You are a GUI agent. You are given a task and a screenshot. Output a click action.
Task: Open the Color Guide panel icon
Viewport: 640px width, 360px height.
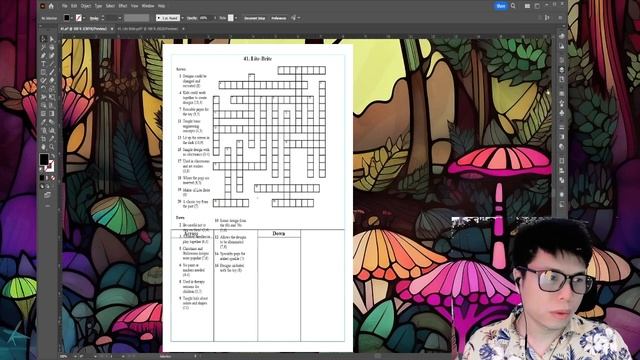(562, 46)
